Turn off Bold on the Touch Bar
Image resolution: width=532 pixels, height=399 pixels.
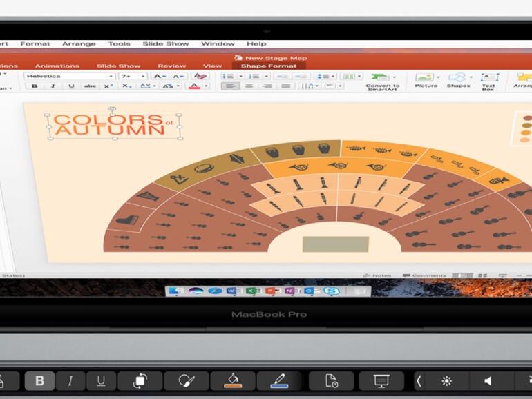click(39, 380)
